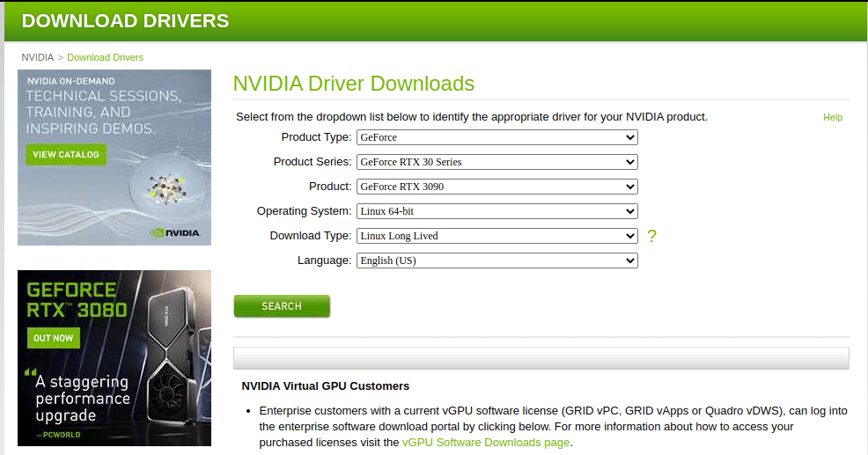This screenshot has height=455, width=868.
Task: Open the Download Type dropdown
Action: tap(497, 236)
